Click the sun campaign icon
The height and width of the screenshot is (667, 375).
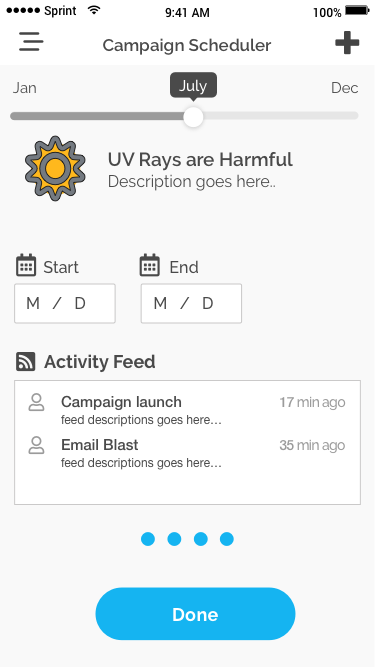(x=55, y=168)
